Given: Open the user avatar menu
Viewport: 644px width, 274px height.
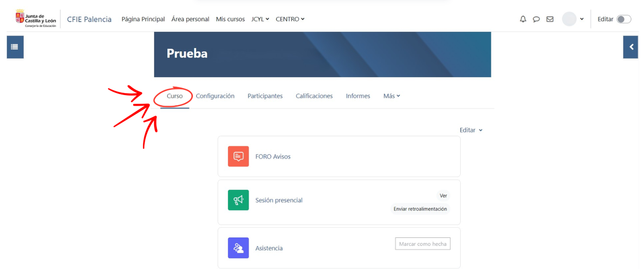Looking at the screenshot, I should pos(573,19).
